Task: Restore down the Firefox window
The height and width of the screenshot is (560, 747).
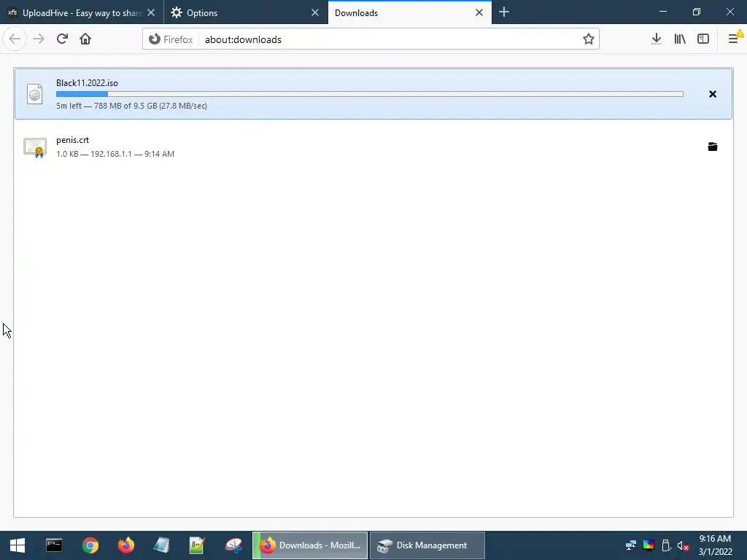Action: coord(697,12)
